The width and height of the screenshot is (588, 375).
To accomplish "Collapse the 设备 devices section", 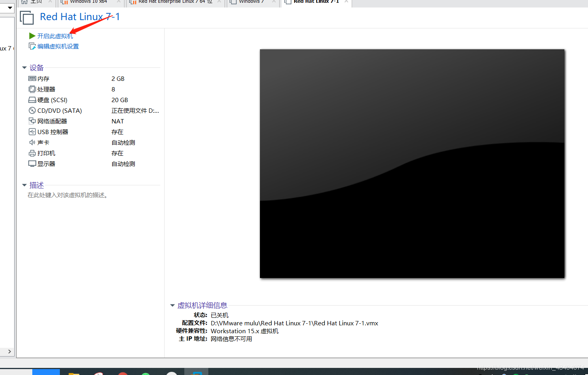I will pos(24,68).
